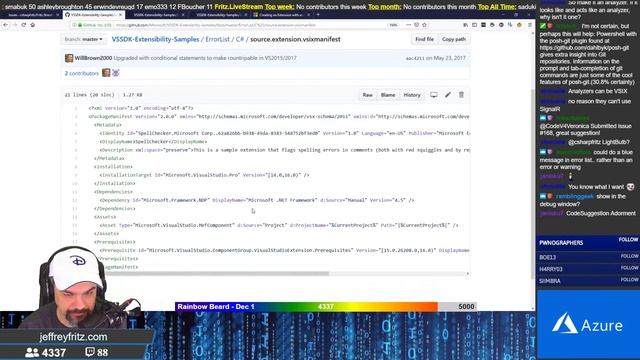Open the C# breadcrumb folder link
The height and width of the screenshot is (360, 640).
point(240,39)
